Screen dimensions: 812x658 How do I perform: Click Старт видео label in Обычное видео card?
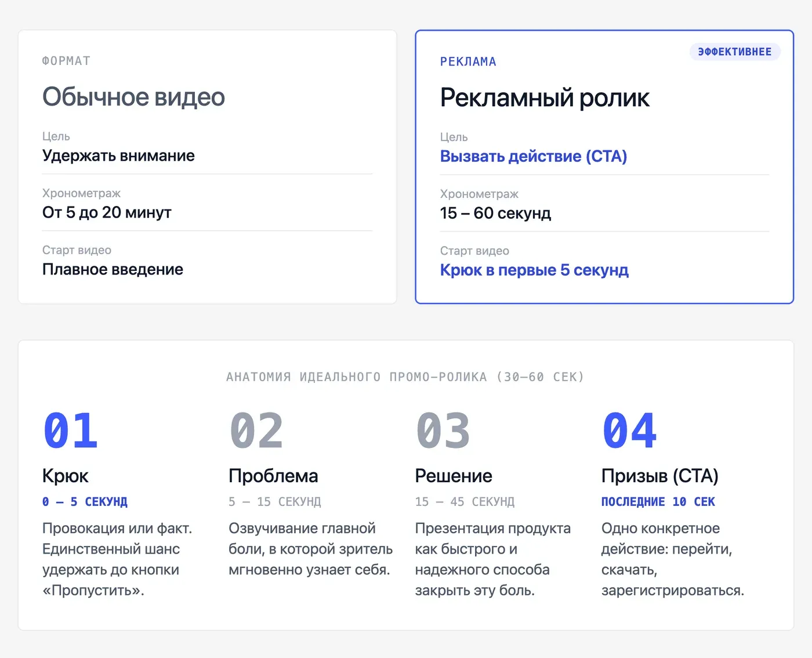[77, 250]
